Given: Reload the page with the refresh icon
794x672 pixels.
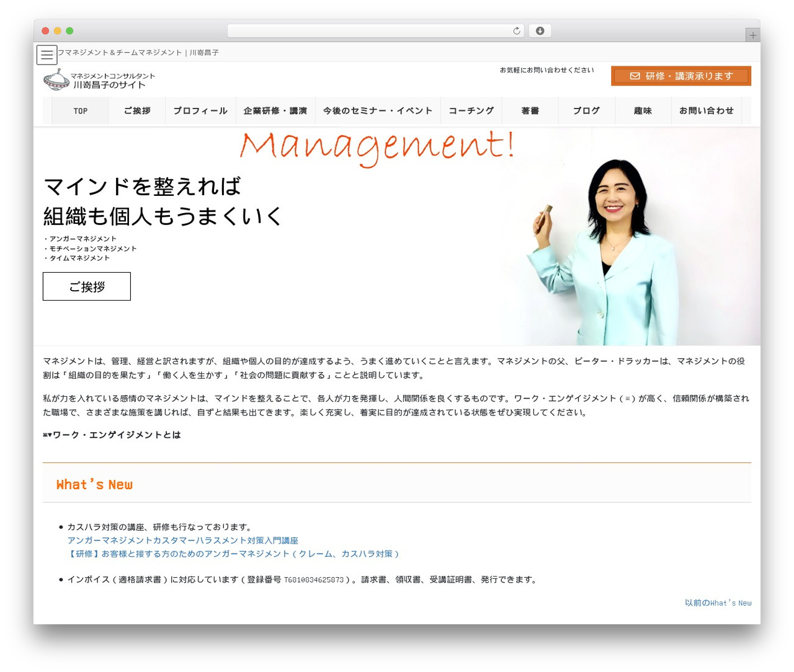Looking at the screenshot, I should coord(517,31).
